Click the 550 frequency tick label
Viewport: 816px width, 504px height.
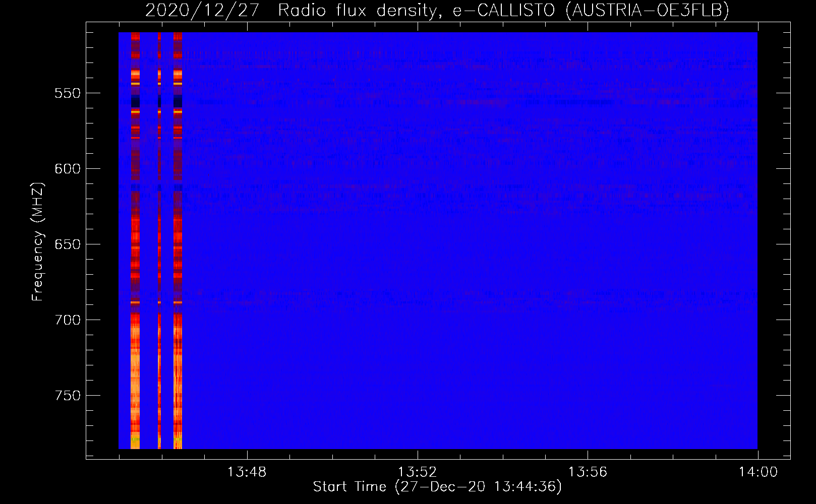68,93
